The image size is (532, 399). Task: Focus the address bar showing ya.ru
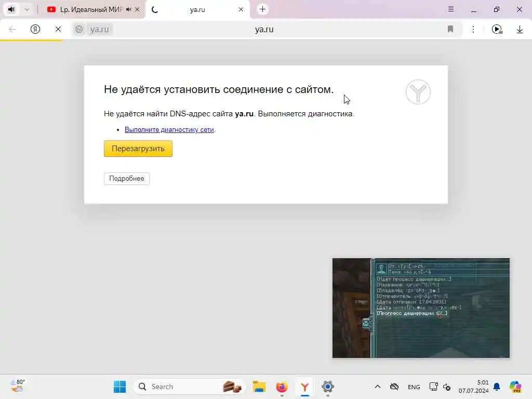(264, 29)
